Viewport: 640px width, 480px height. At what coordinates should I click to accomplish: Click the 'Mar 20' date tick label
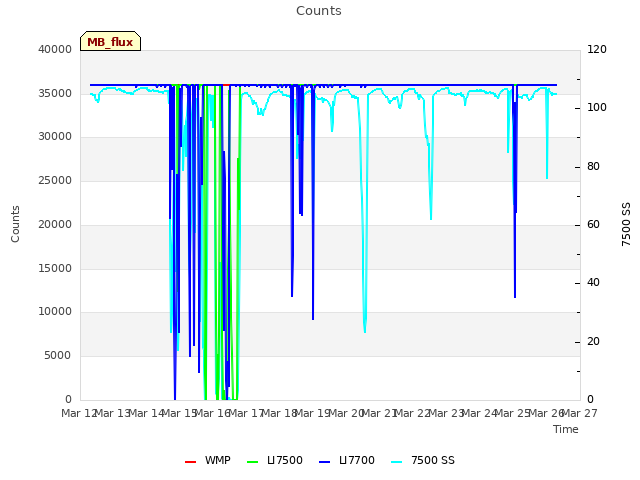click(346, 413)
